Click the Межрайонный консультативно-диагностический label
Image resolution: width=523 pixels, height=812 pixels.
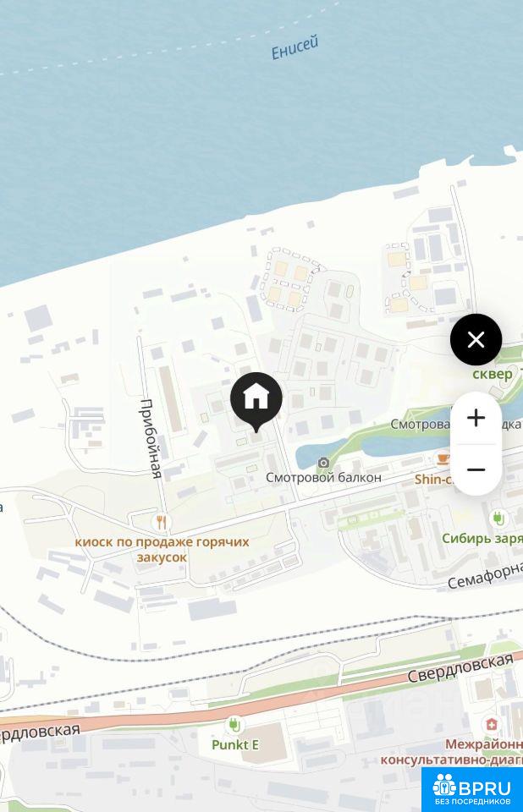[x=451, y=752]
